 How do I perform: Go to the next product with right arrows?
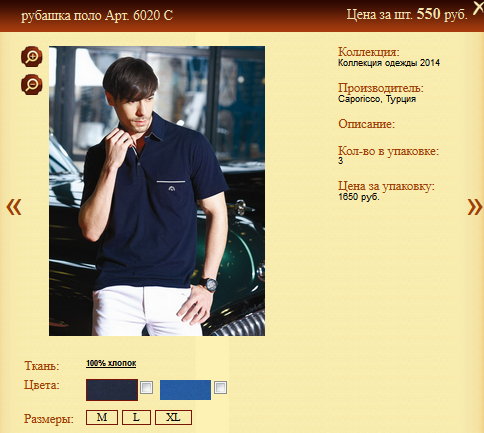474,207
